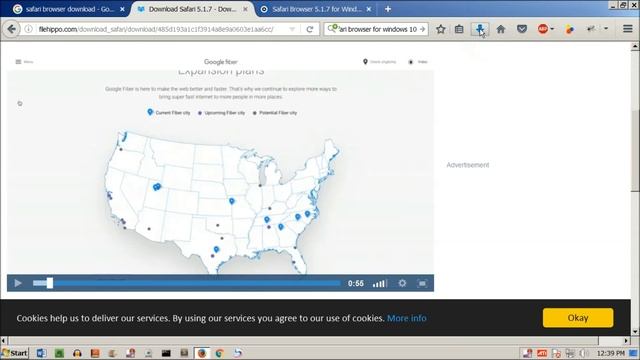The image size is (640, 360).
Task: Open Google Fiber page menu icon
Action: 18,62
